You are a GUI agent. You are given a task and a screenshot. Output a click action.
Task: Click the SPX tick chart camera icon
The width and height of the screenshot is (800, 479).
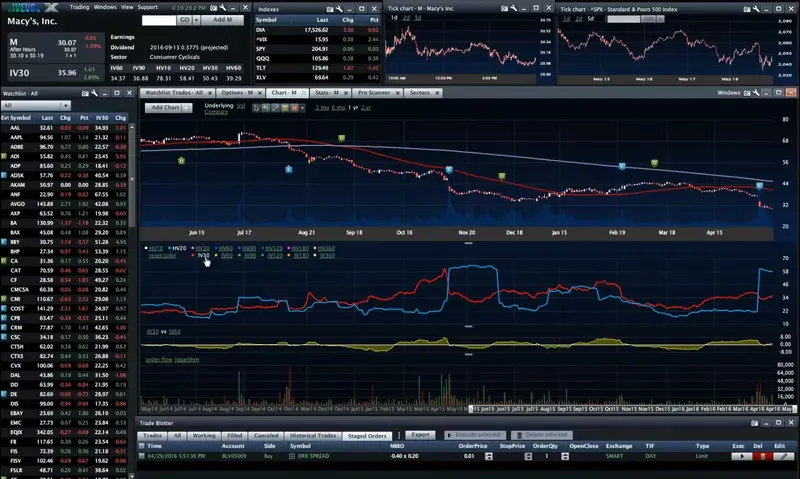(x=747, y=9)
